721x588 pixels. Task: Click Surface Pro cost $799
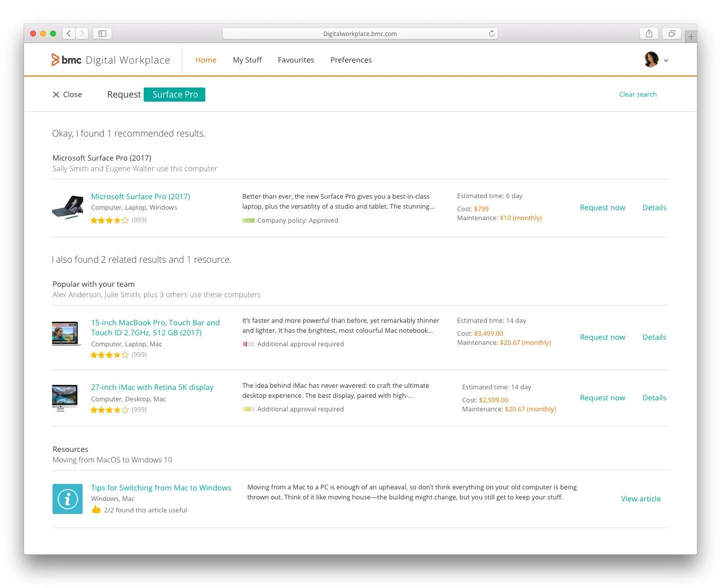pyautogui.click(x=481, y=209)
